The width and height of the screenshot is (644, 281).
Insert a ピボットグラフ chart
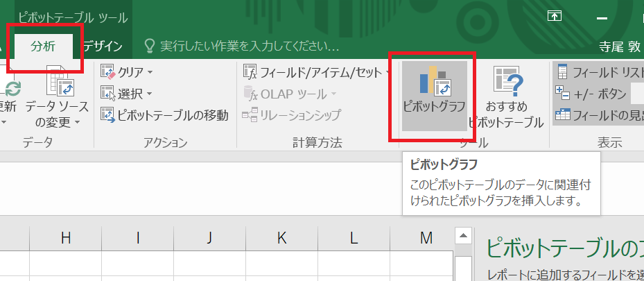tap(435, 96)
